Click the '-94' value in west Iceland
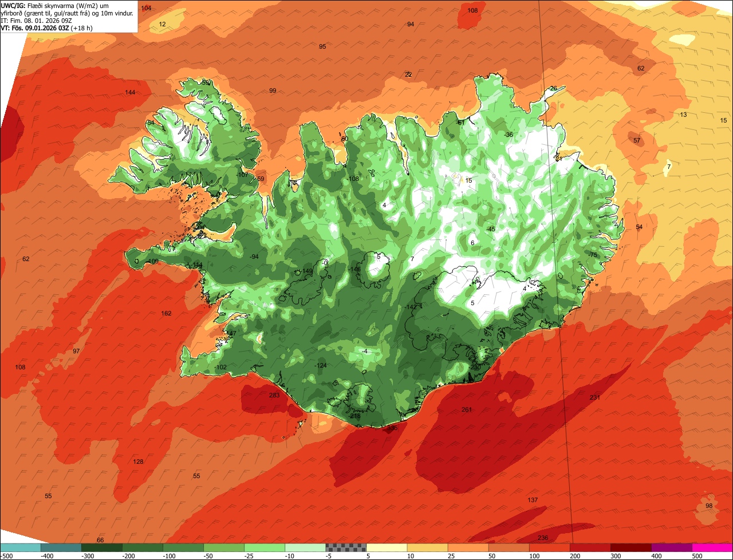This screenshot has width=733, height=560. (254, 257)
